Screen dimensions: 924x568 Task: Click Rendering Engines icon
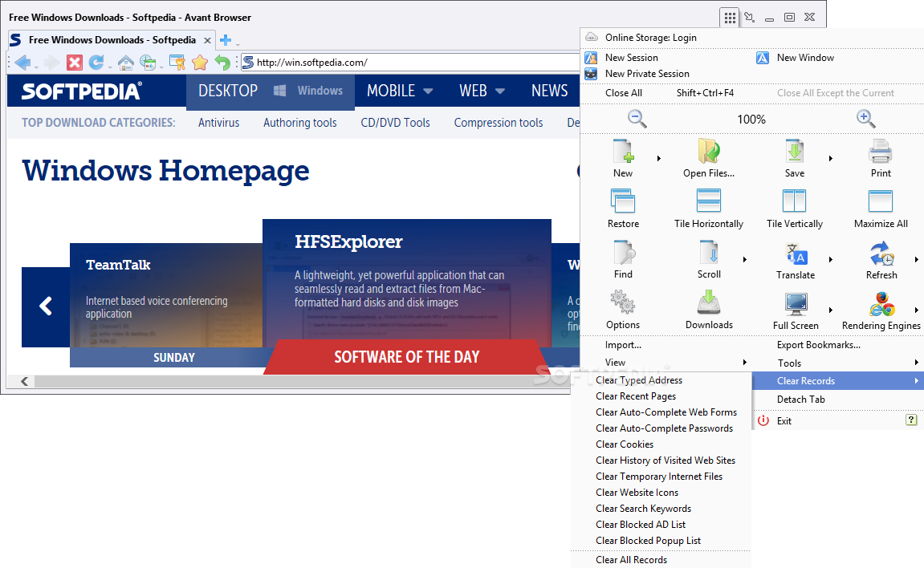click(881, 304)
